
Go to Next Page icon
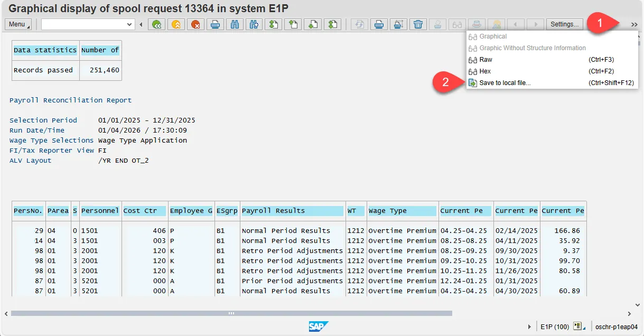[312, 24]
